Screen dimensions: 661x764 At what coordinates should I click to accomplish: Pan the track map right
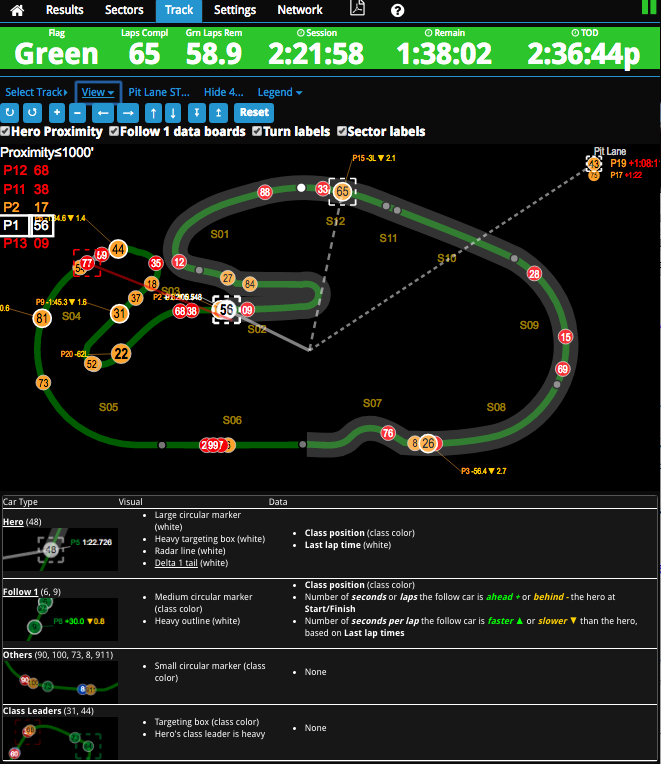tap(126, 112)
